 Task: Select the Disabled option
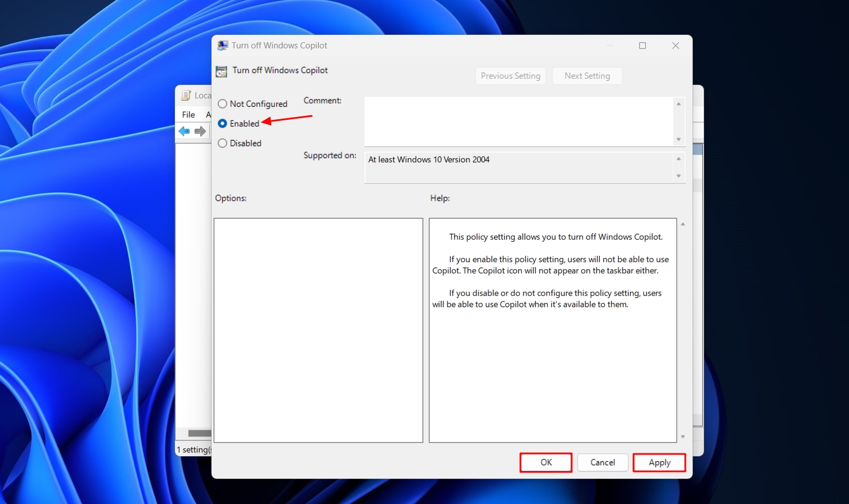pyautogui.click(x=222, y=143)
